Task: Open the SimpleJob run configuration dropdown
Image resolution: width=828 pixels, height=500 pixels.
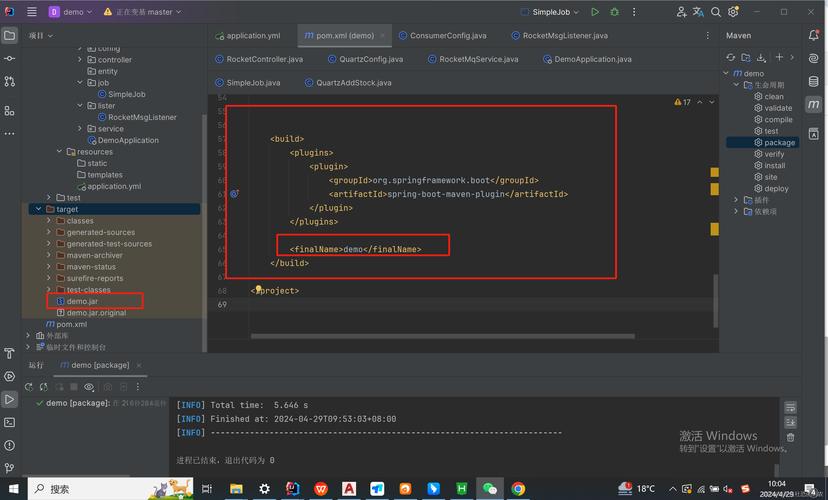Action: 550,12
